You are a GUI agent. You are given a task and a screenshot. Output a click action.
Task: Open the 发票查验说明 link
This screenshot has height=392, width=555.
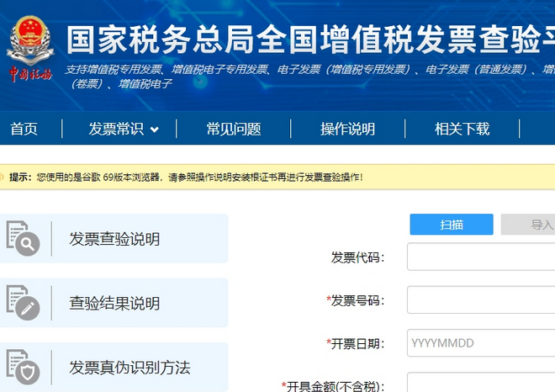[114, 239]
